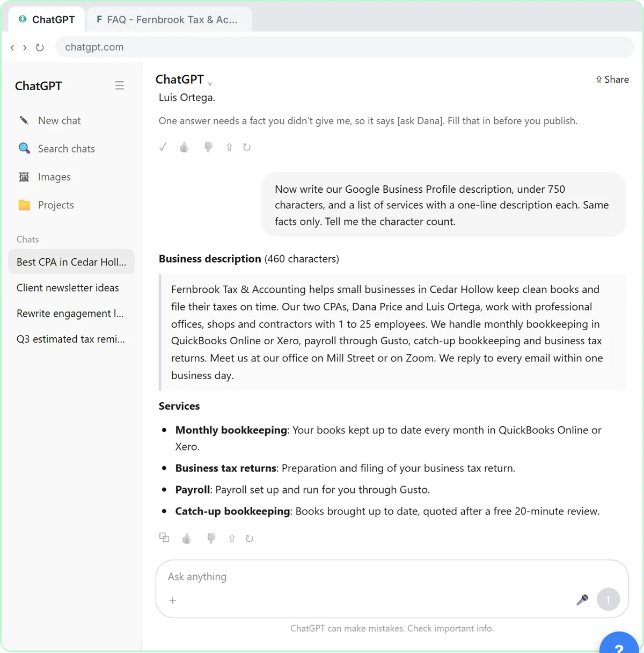Click the New chat pencil icon
The image size is (644, 653).
24,120
